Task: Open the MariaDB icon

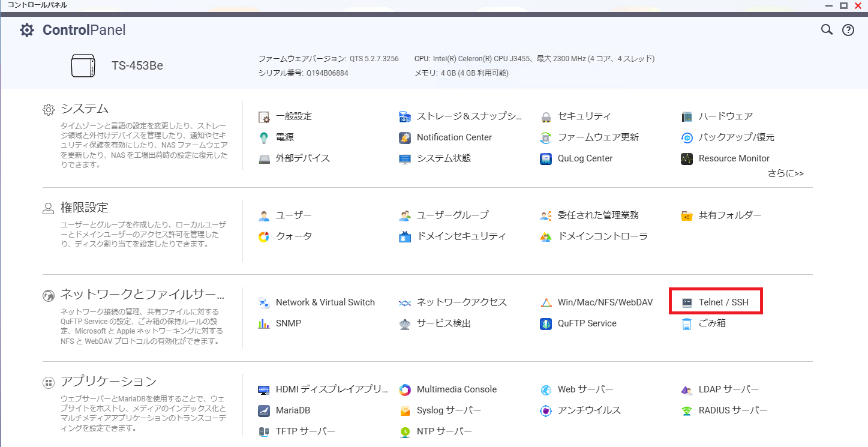Action: pos(264,411)
